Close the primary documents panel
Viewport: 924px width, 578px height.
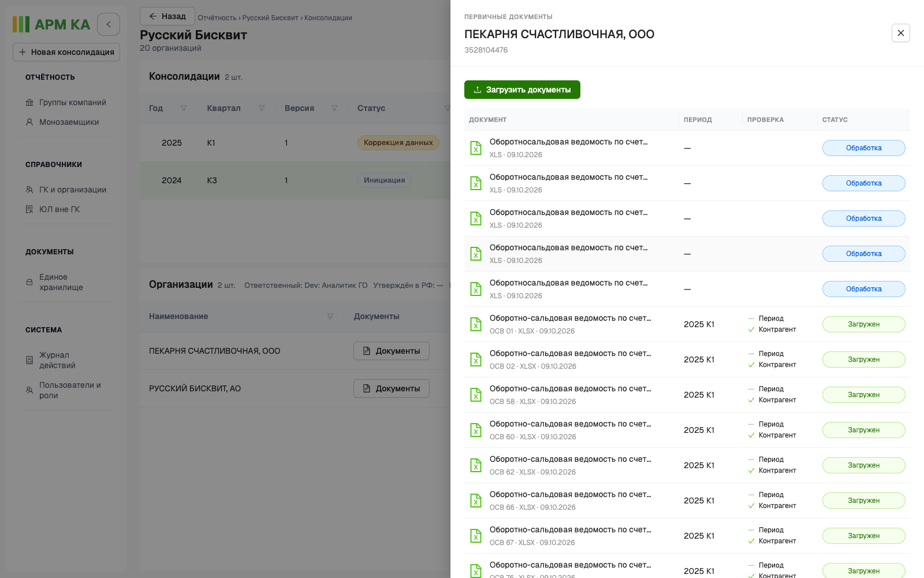pos(901,33)
